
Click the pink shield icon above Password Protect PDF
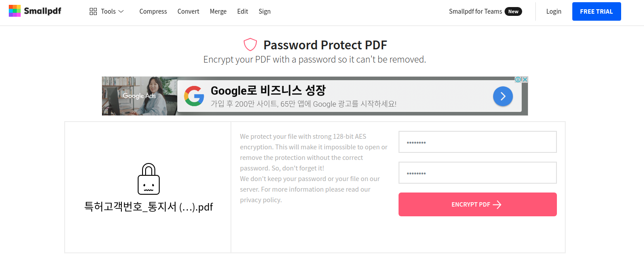[x=250, y=44]
